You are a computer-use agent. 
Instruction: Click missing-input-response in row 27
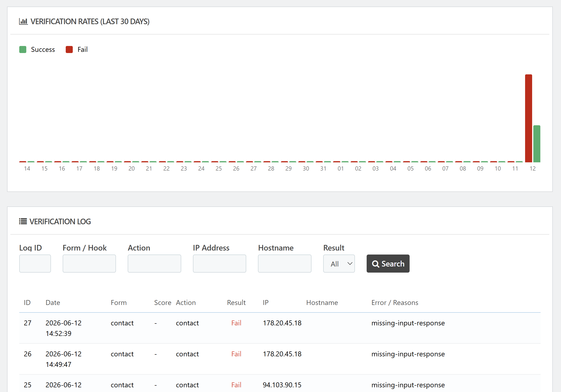click(x=408, y=323)
